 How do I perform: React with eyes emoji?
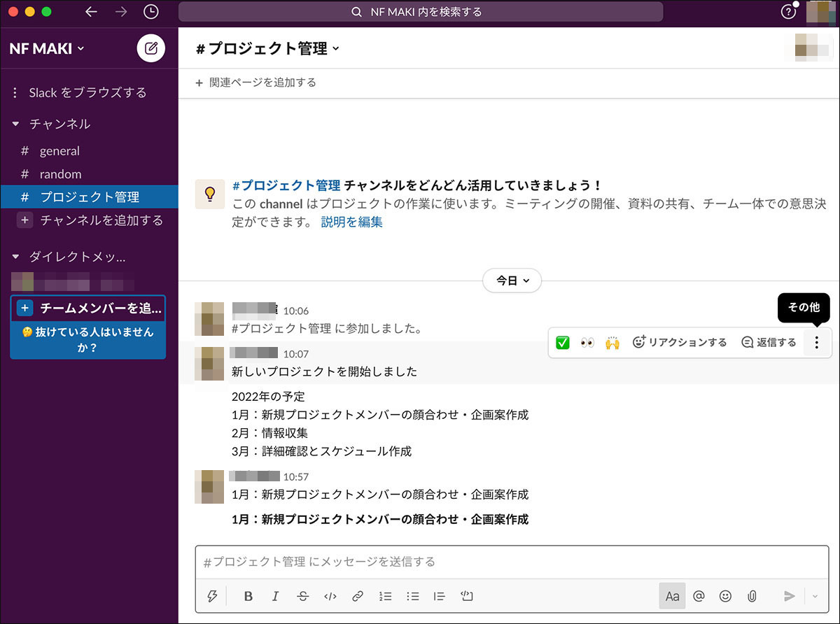click(x=588, y=343)
